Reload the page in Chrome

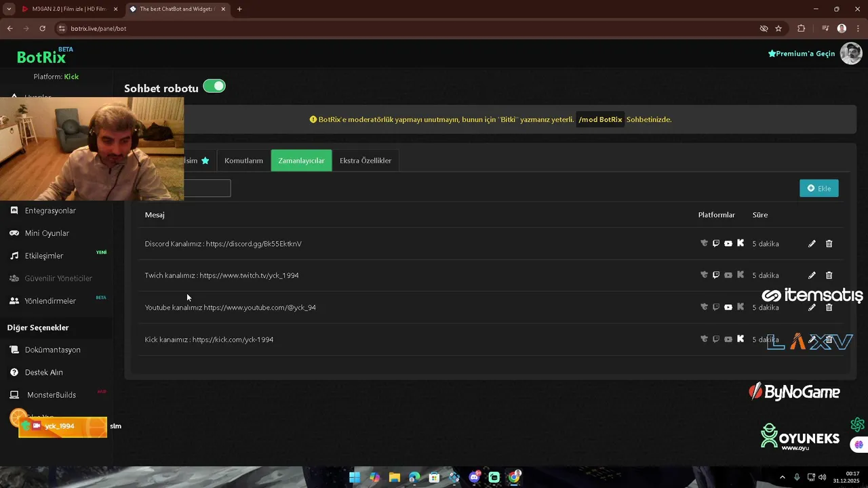[42, 28]
